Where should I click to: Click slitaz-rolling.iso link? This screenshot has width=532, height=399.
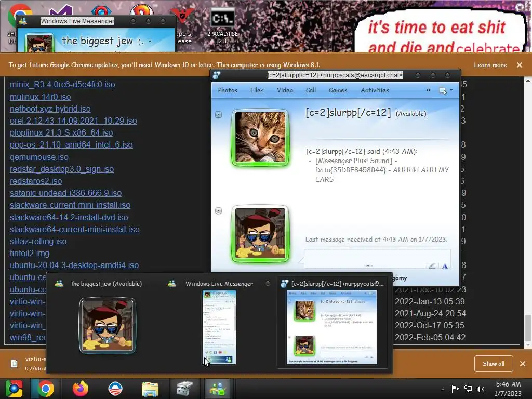point(38,241)
